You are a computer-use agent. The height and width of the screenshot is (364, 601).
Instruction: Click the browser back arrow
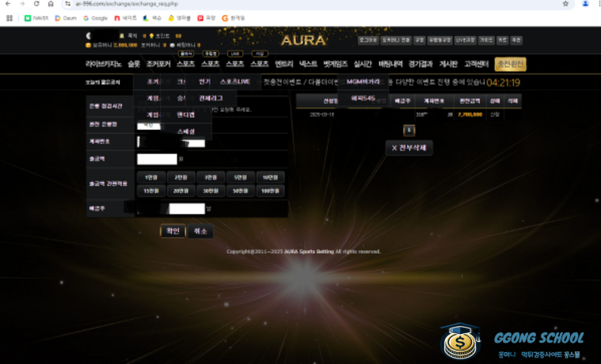8,4
